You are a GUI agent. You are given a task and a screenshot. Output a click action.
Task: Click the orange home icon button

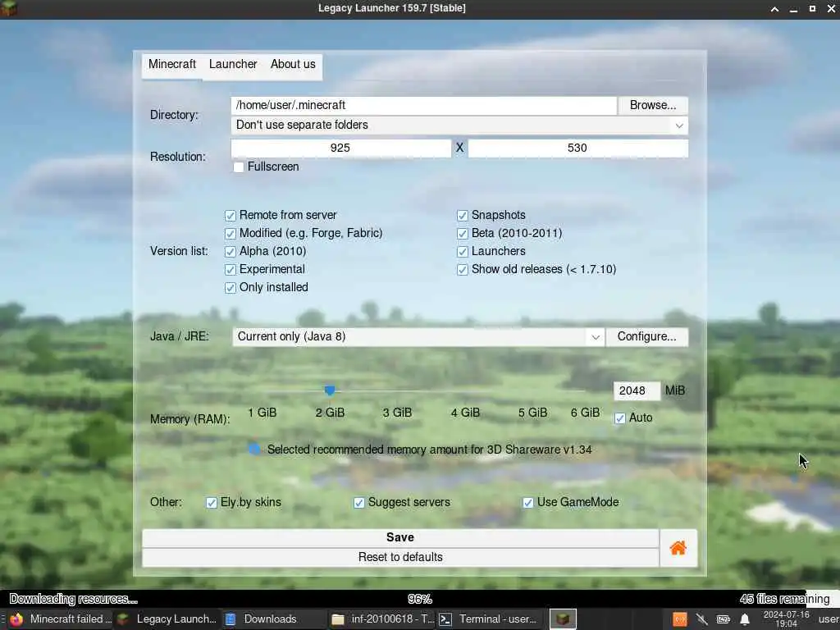678,547
